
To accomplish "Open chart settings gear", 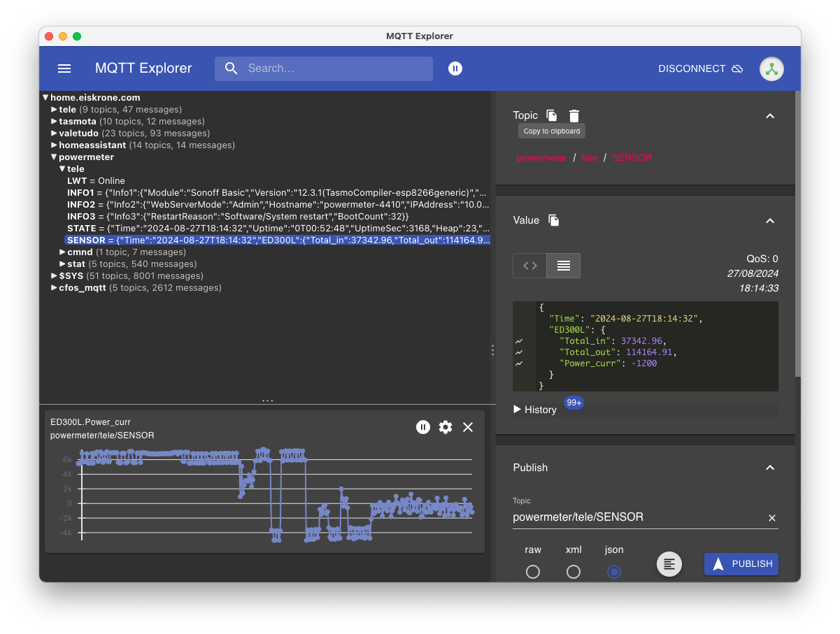I will (x=446, y=427).
